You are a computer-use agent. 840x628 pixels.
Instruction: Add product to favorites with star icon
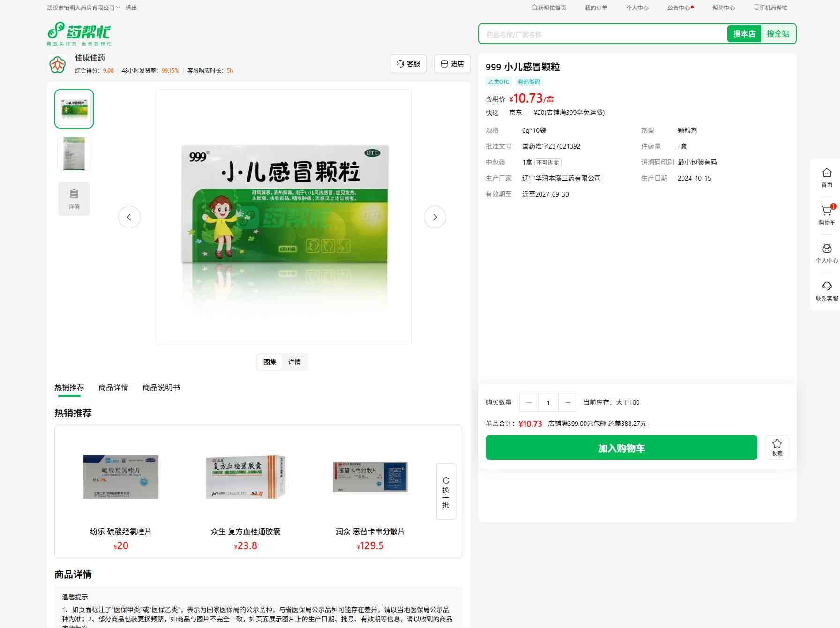tap(777, 447)
